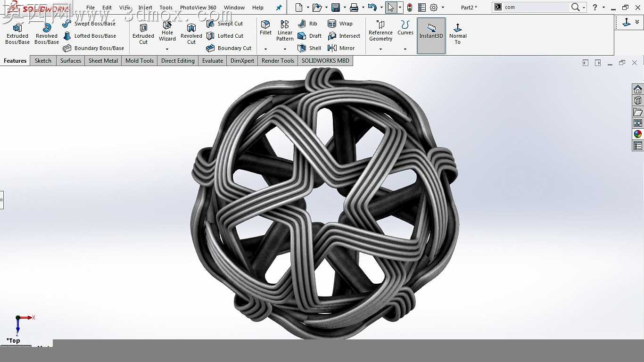Open the File Explorer task pane
The image size is (644, 362).
click(638, 112)
